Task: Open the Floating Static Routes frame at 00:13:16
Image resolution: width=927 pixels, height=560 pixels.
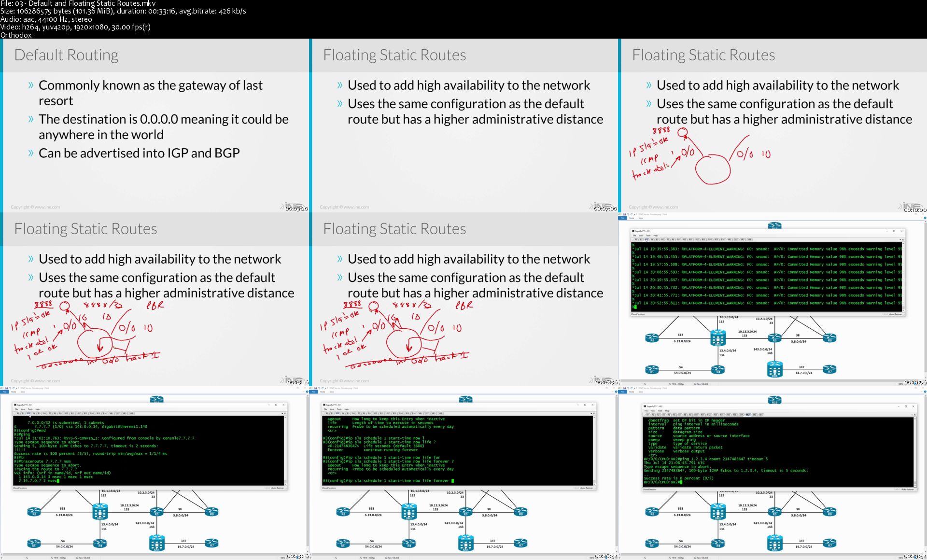Action: 154,299
